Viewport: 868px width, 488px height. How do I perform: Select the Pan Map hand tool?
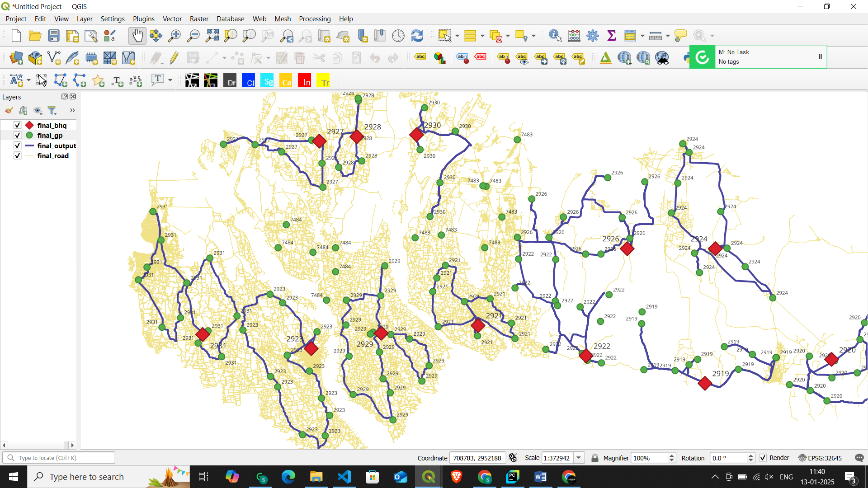(137, 36)
